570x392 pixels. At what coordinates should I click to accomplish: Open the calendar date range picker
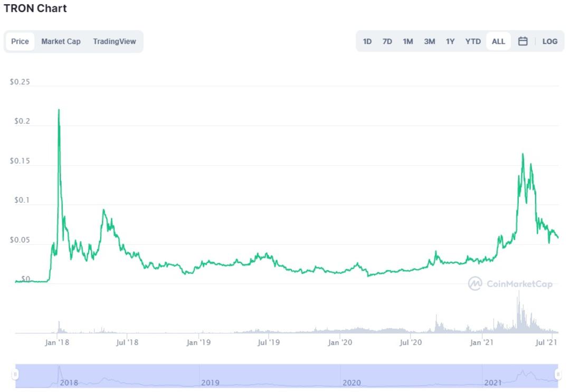click(x=522, y=42)
